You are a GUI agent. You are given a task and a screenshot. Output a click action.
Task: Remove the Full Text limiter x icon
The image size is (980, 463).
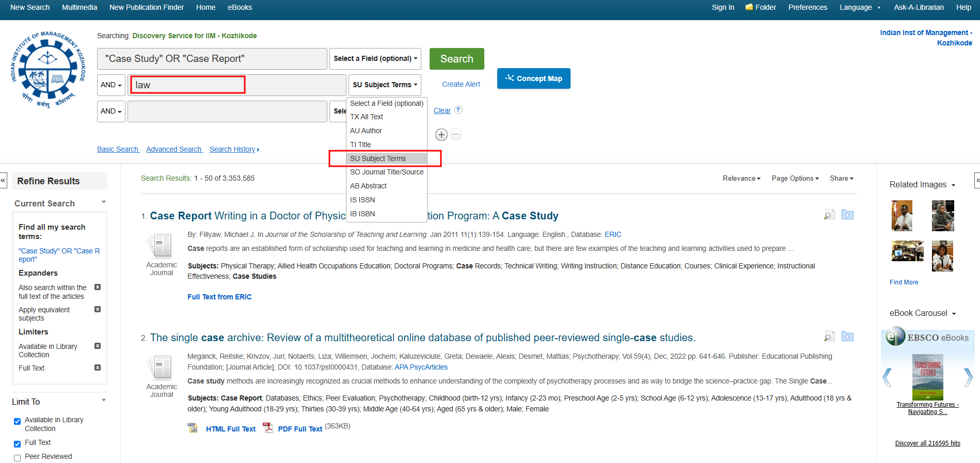[98, 368]
